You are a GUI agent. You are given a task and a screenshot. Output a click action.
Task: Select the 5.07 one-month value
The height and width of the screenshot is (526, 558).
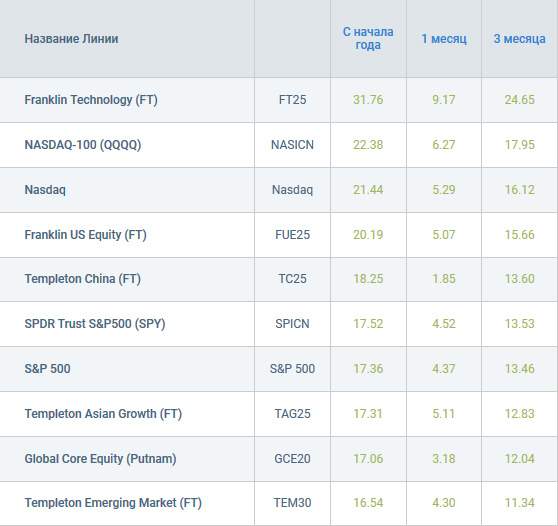pyautogui.click(x=444, y=235)
